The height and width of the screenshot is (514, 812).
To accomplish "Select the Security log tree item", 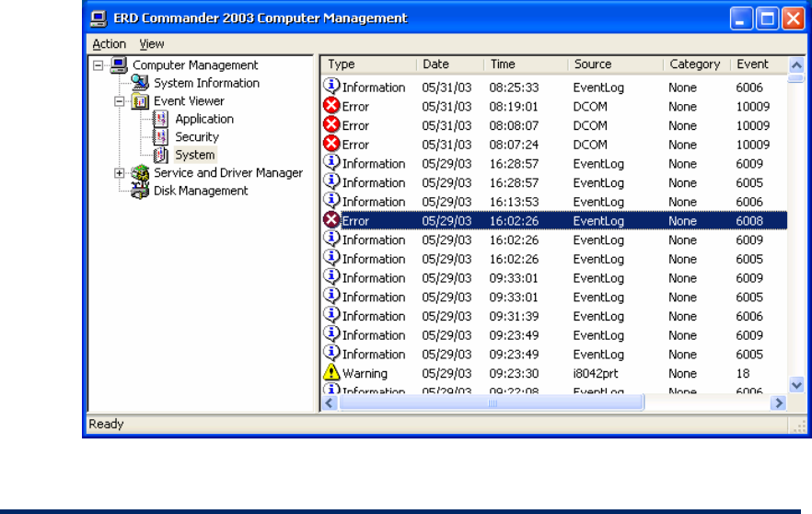I will (x=197, y=136).
